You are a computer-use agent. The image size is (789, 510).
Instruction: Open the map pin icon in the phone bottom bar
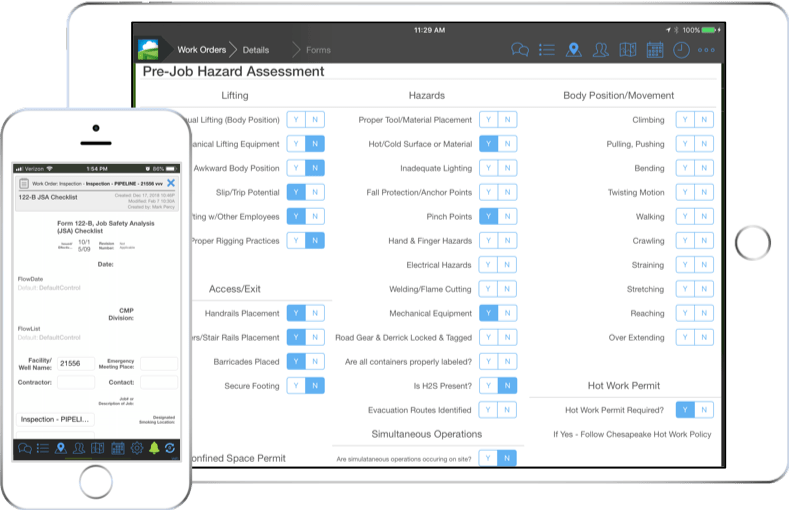point(61,448)
